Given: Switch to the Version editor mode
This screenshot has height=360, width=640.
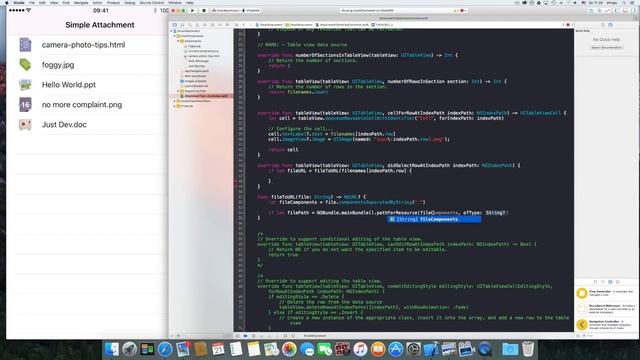Looking at the screenshot, I should (x=607, y=11).
